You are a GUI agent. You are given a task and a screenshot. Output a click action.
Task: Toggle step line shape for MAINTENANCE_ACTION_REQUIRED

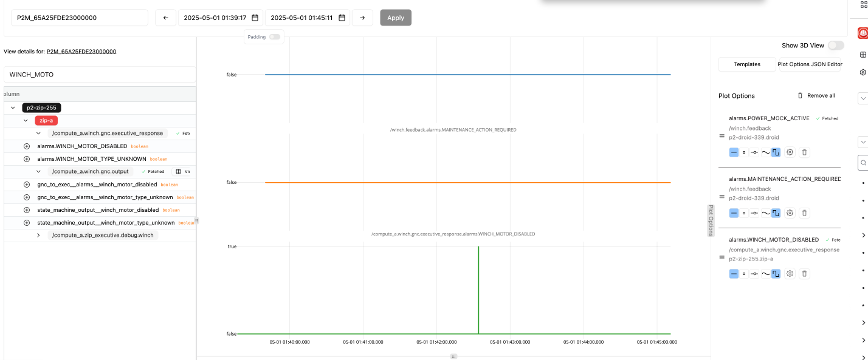(776, 213)
